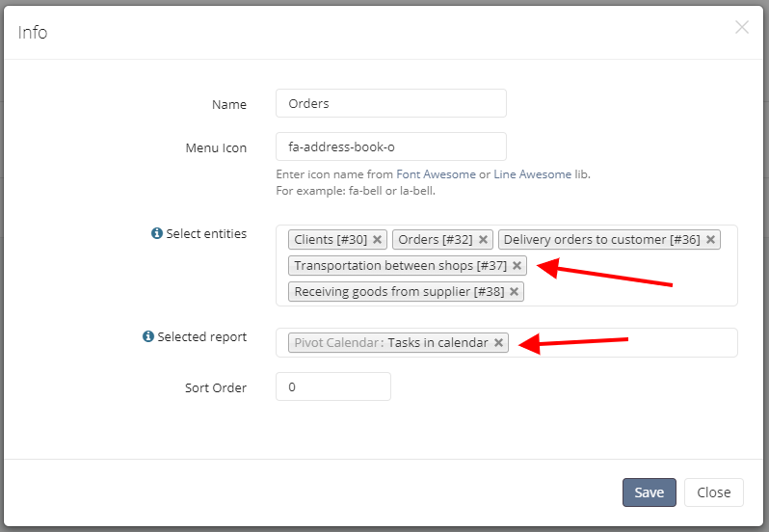Focus the Name input field
The image size is (769, 532).
click(391, 103)
